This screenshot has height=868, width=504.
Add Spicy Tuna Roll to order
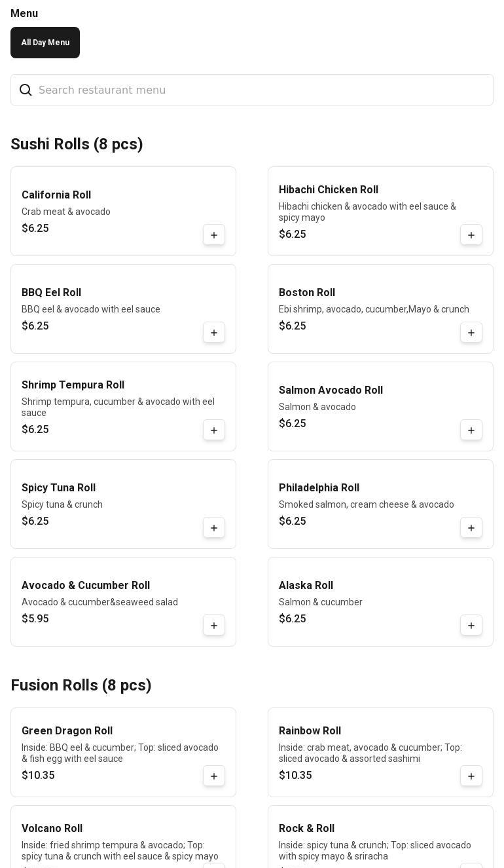click(214, 528)
